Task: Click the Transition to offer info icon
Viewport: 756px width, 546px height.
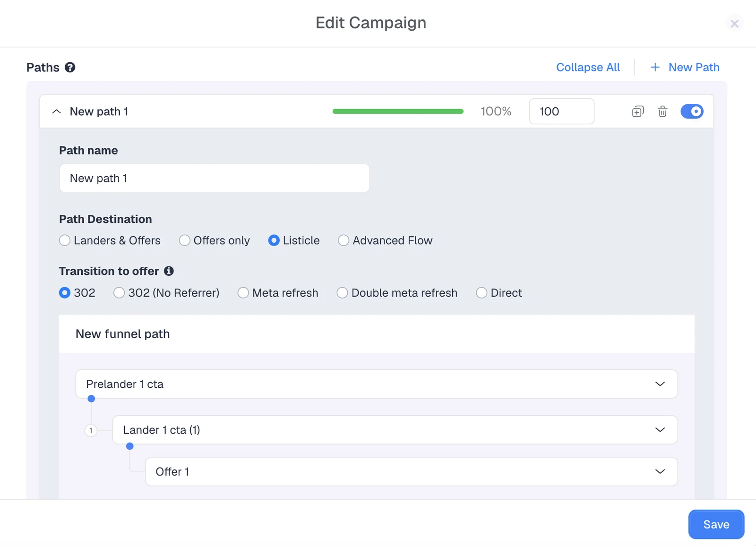Action: click(x=169, y=271)
